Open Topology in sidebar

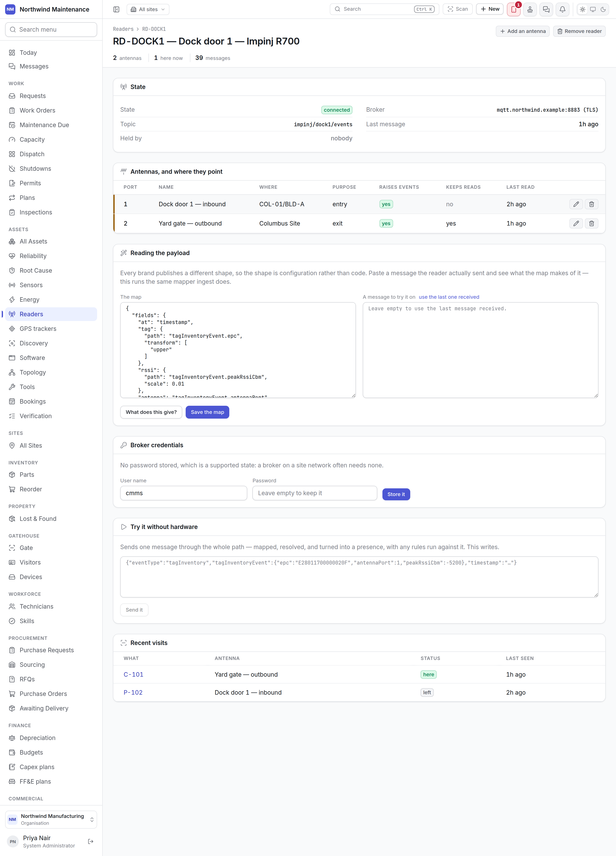click(x=51, y=373)
